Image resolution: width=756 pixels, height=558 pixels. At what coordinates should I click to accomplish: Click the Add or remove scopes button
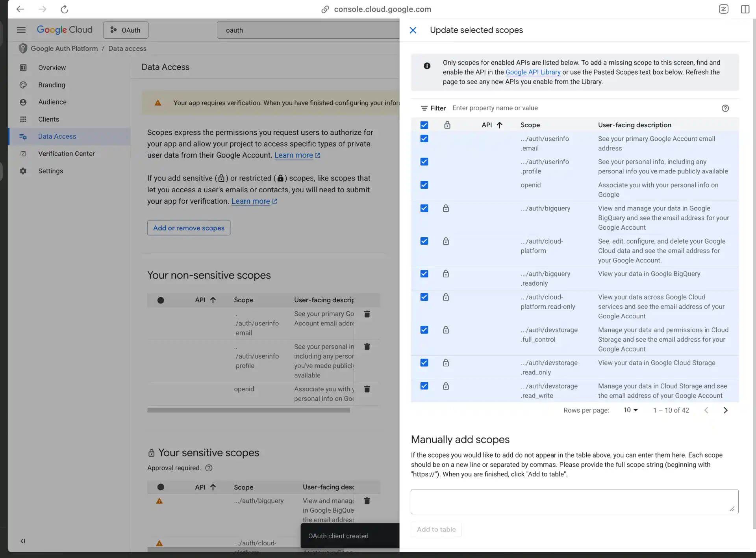[189, 228]
